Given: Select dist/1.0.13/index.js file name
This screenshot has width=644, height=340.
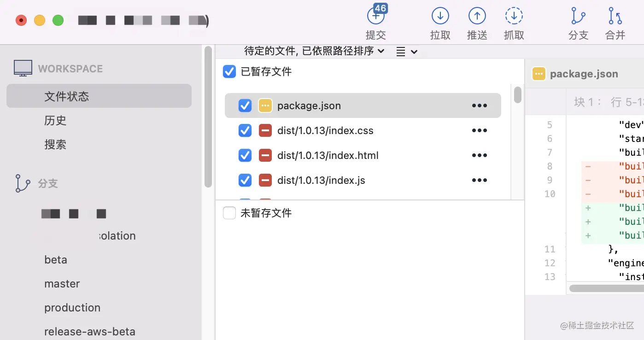Looking at the screenshot, I should click(321, 180).
